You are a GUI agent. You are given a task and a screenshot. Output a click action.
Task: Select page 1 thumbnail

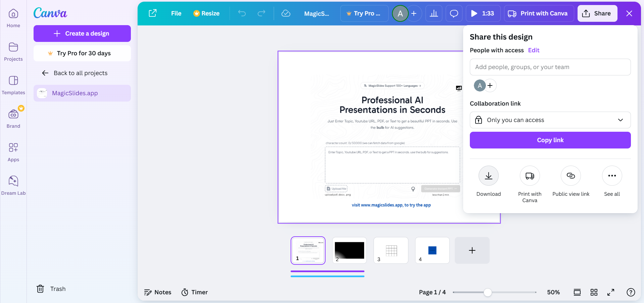click(308, 250)
